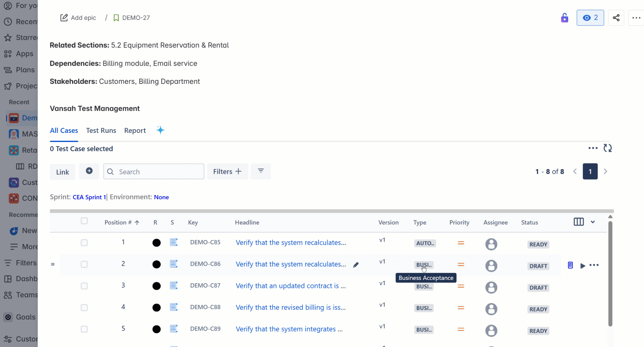This screenshot has height=347, width=644.
Task: Click the medium priority icon for DEMO-C87
Action: coord(461,286)
